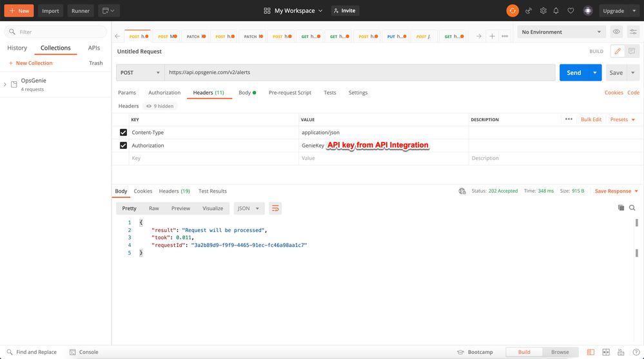This screenshot has height=359, width=644.
Task: Select the Raw response view
Action: 153,208
